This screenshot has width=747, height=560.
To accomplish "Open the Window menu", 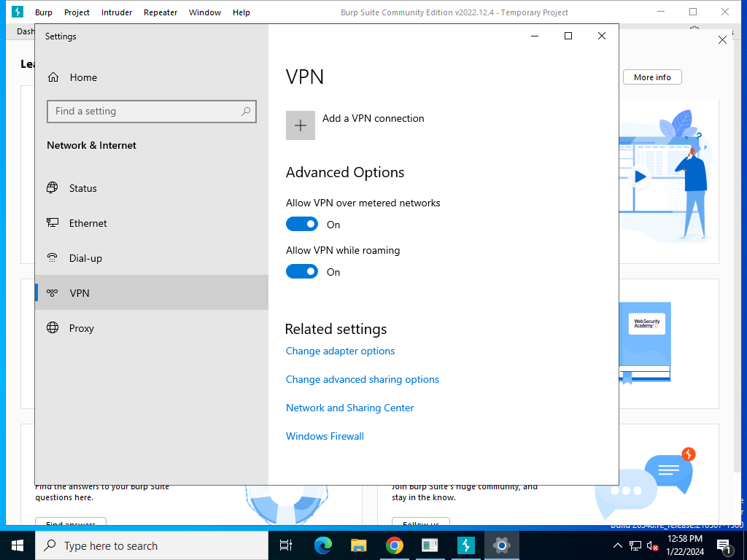I will point(205,12).
